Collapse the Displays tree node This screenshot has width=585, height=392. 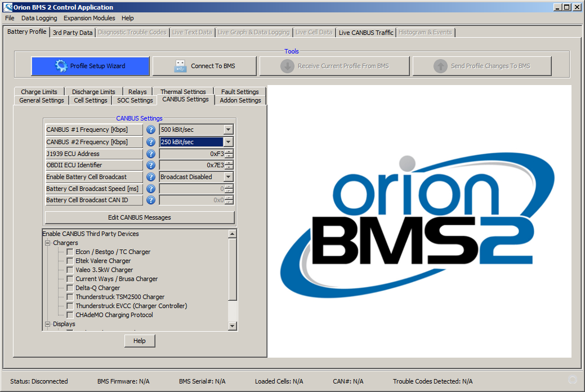pyautogui.click(x=48, y=324)
